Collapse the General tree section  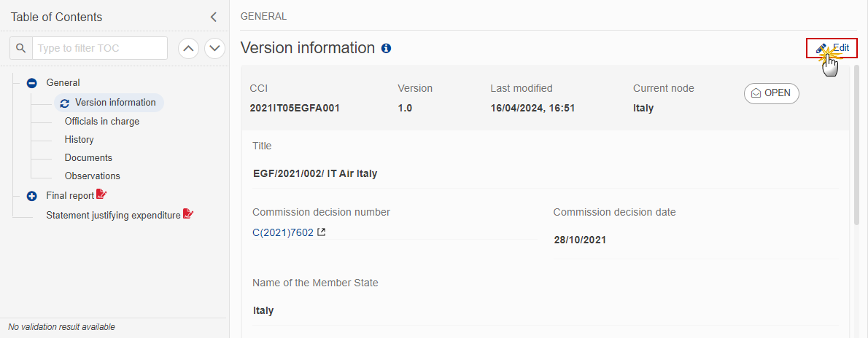(x=32, y=83)
